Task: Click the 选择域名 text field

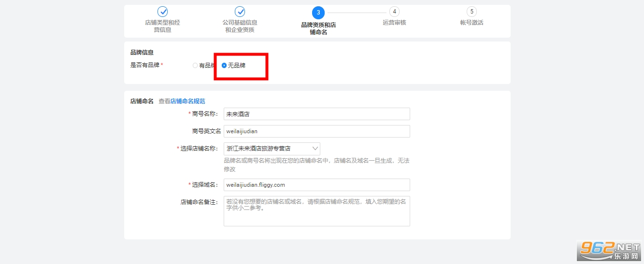Action: (x=316, y=185)
